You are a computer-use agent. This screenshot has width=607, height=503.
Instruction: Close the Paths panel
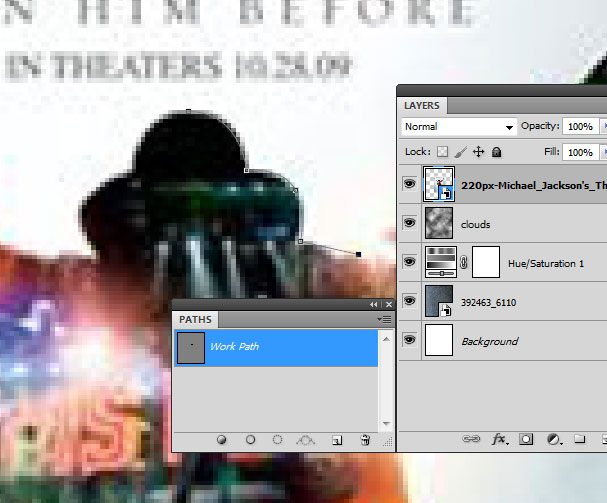click(x=389, y=305)
